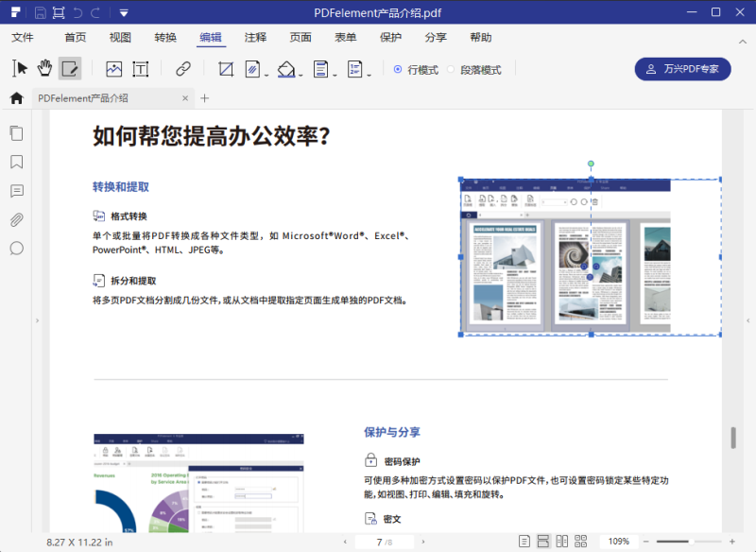Activate the edit text tool
The width and height of the screenshot is (756, 552).
(69, 68)
